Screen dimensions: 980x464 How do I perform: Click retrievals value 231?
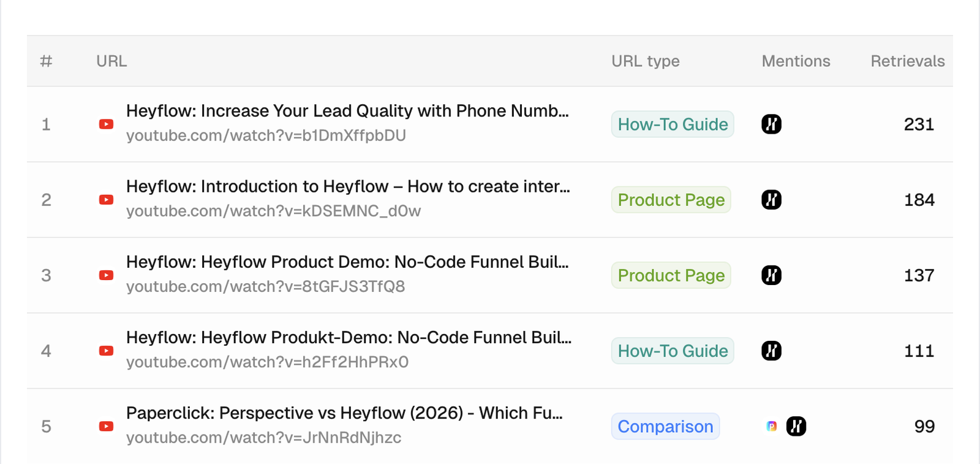[x=919, y=124]
